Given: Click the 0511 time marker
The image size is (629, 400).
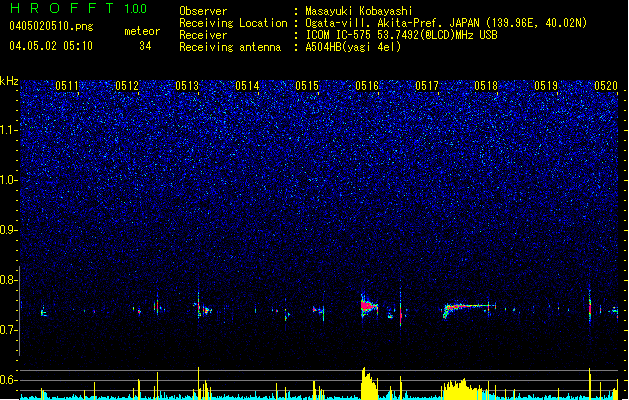Looking at the screenshot, I should 67,86.
